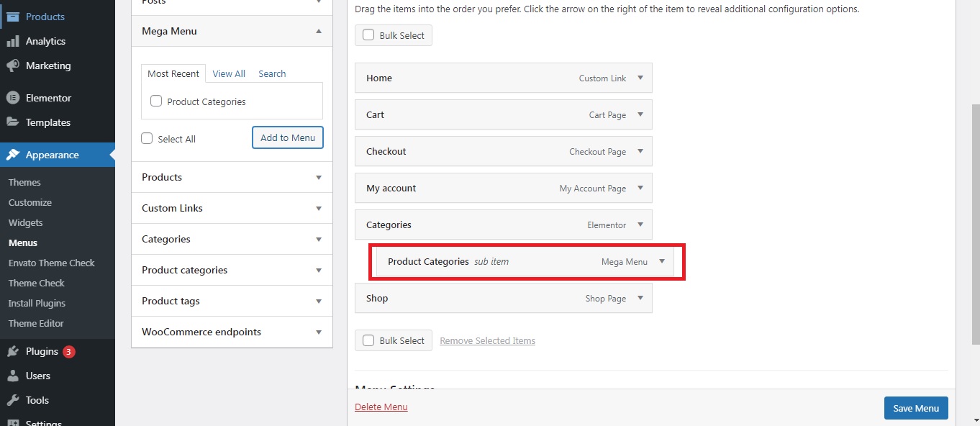
Task: Click the Delete Menu link
Action: (x=381, y=407)
